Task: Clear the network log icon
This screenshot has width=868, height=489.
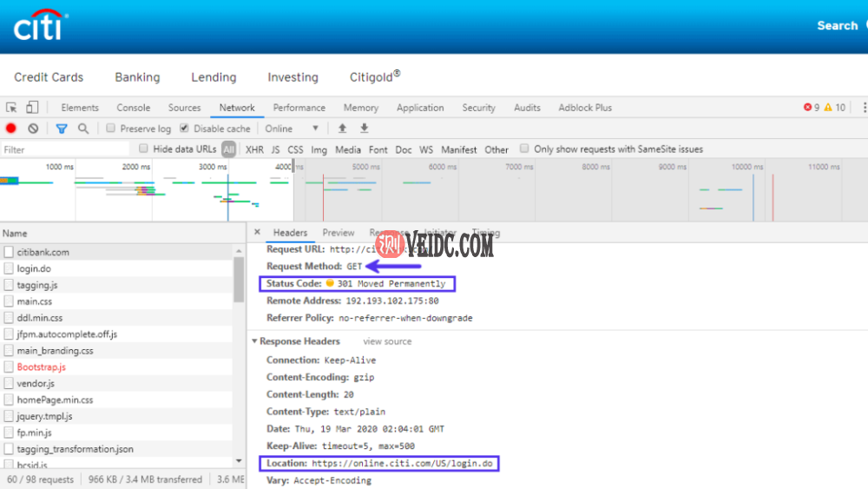Action: click(x=33, y=129)
